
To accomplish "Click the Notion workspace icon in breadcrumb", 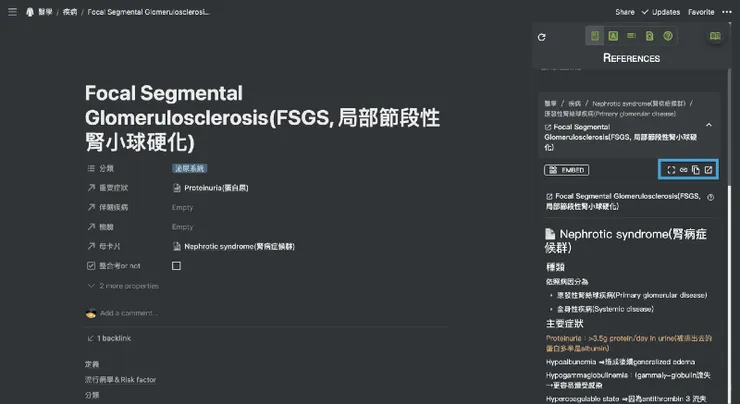I will click(30, 12).
